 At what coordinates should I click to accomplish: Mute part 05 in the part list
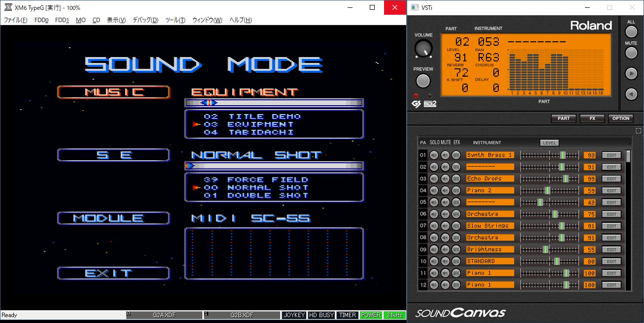pyautogui.click(x=445, y=202)
